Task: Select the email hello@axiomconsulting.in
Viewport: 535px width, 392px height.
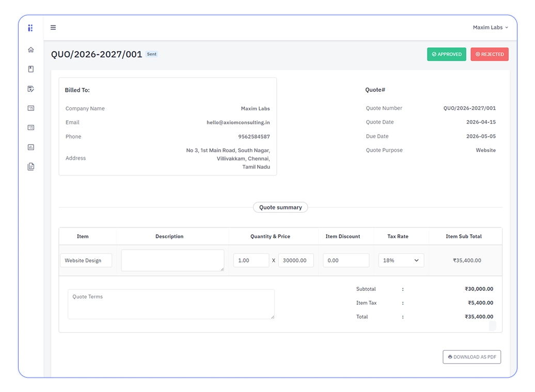Action: pos(238,122)
